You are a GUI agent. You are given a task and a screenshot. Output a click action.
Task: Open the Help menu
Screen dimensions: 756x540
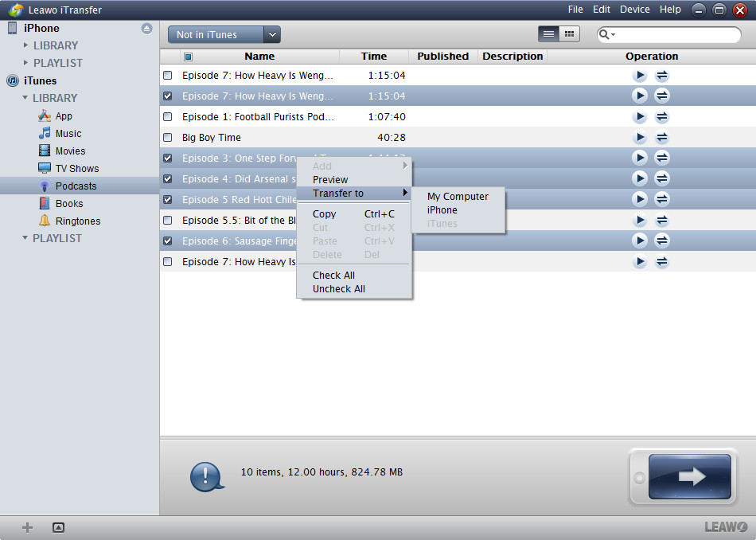coord(670,10)
